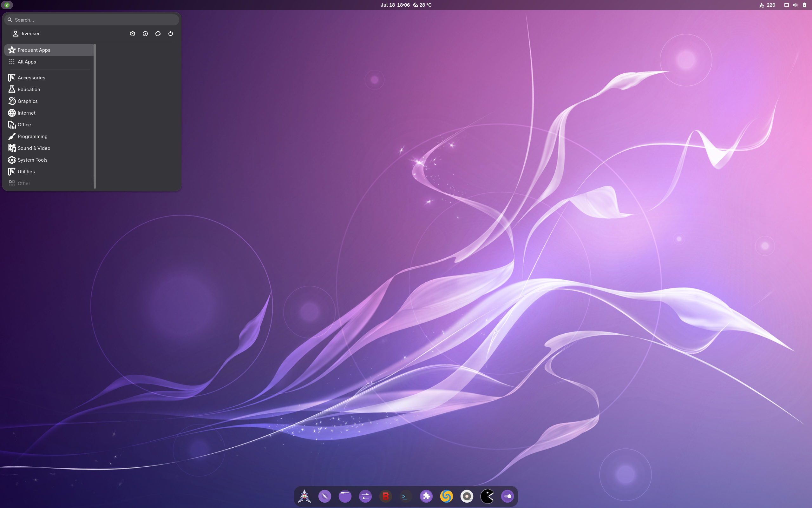Click the liveuser account button
This screenshot has height=508, width=812.
[26, 34]
